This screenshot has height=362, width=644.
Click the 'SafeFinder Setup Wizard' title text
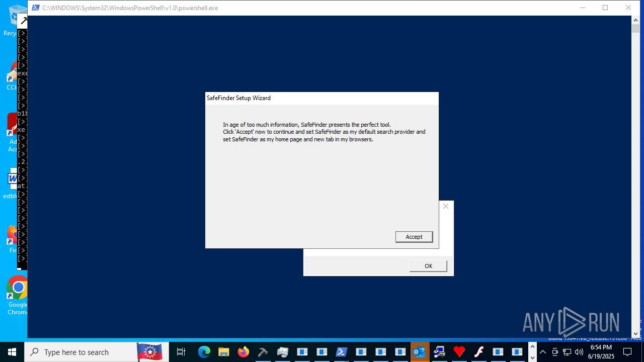click(x=238, y=98)
